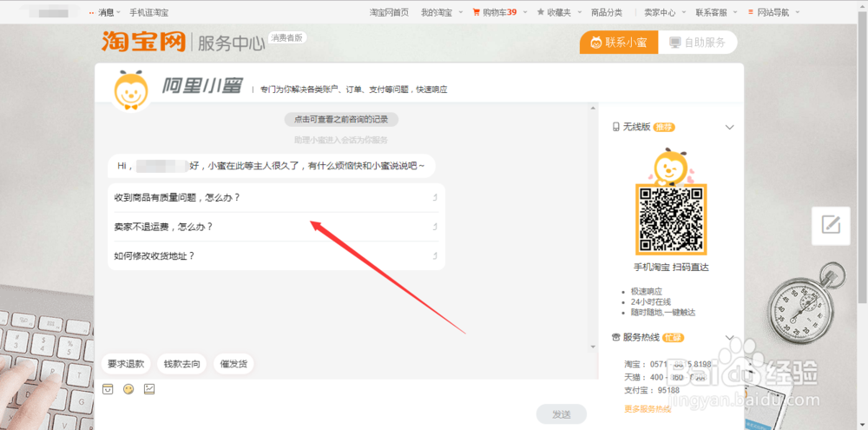Click the QR code for mobile Taobao
Image resolution: width=868 pixels, height=430 pixels.
[671, 219]
